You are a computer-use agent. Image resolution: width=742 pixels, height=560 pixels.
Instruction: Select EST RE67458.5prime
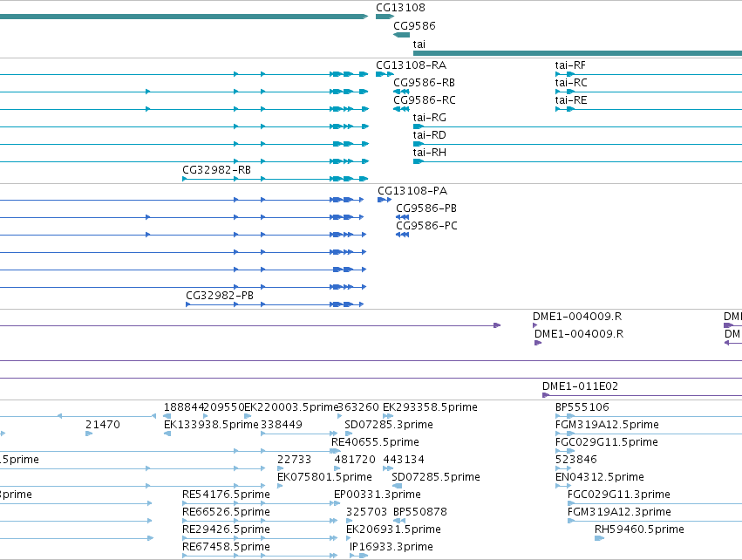click(x=226, y=547)
